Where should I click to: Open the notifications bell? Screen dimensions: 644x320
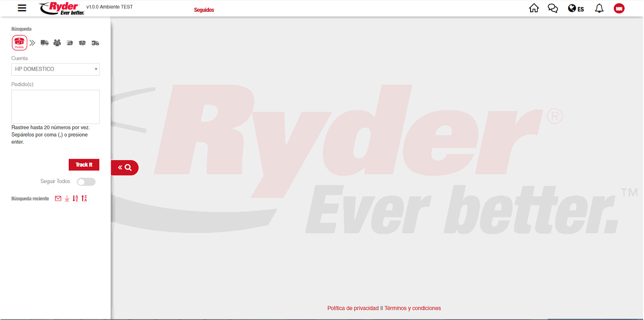pyautogui.click(x=599, y=8)
